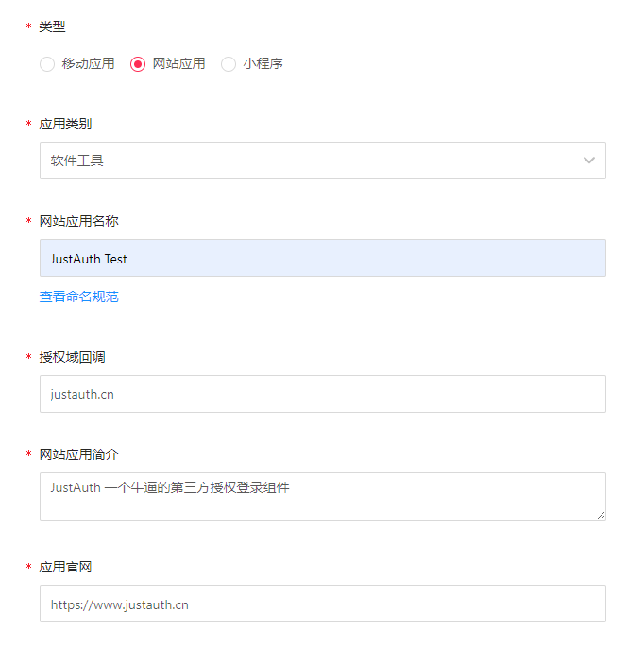The image size is (644, 646).
Task: Focus the 应用官网 URL input field
Action: coord(323,603)
